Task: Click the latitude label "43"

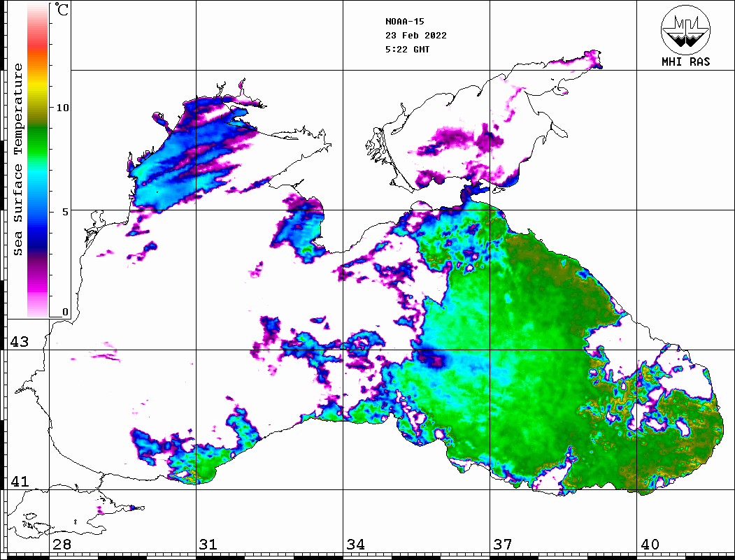Action: point(20,342)
